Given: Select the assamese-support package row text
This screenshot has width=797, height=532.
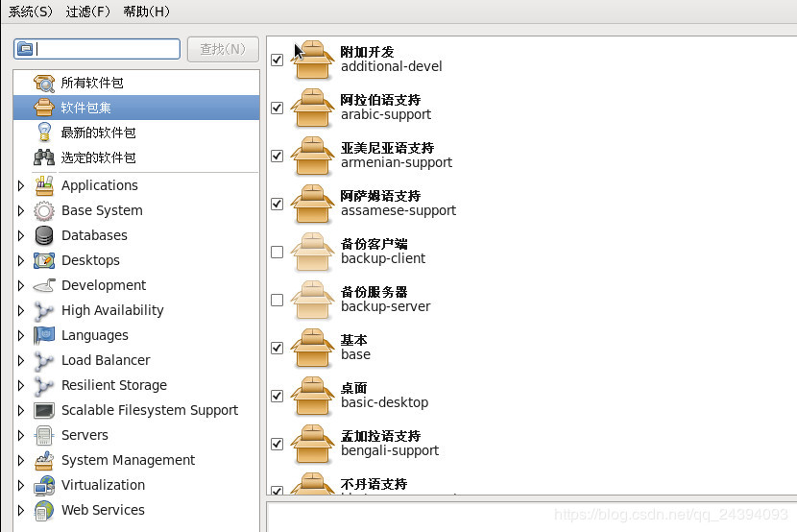Looking at the screenshot, I should tap(398, 204).
